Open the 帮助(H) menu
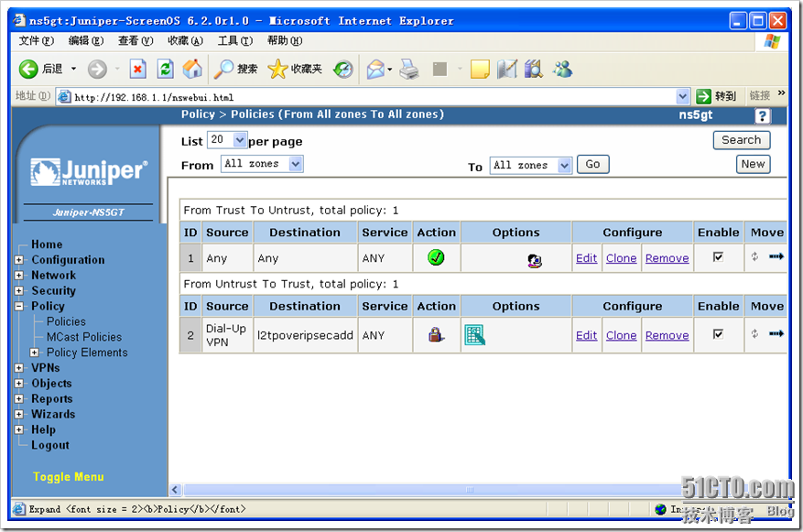 point(285,40)
